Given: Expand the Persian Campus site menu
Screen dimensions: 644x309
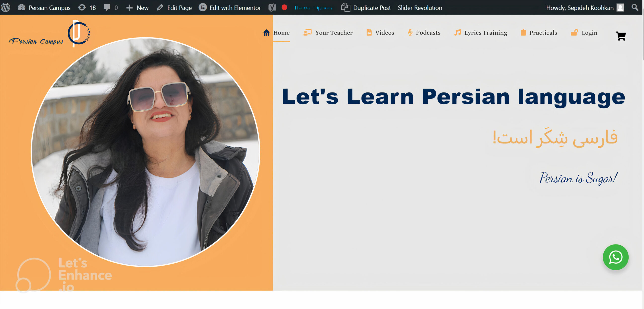Looking at the screenshot, I should point(44,8).
